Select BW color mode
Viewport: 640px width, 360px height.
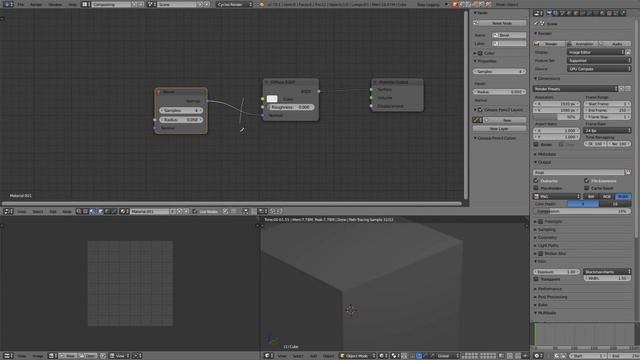click(591, 196)
